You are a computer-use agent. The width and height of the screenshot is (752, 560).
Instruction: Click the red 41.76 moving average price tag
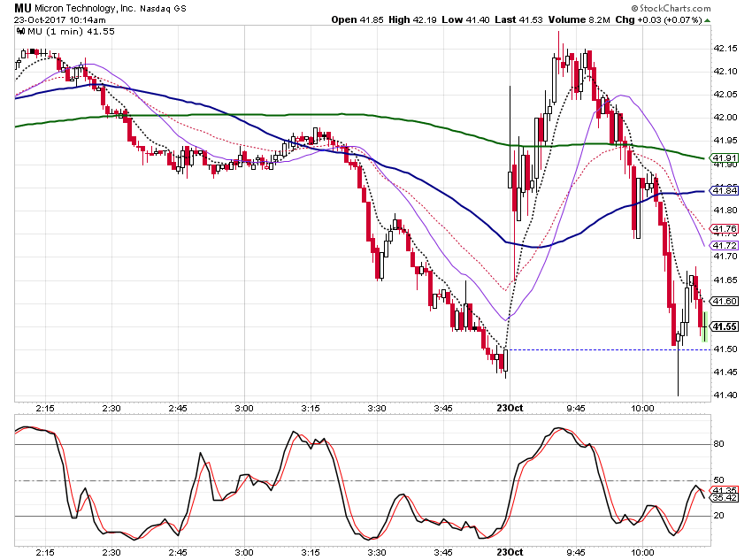point(725,229)
